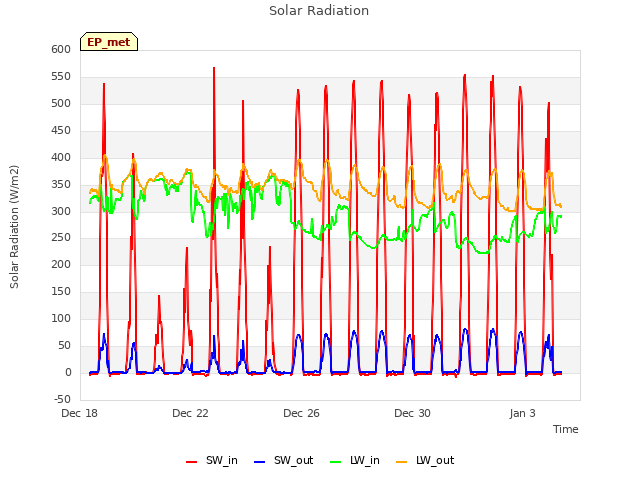Click the 550 y-axis label
The width and height of the screenshot is (640, 480).
pyautogui.click(x=61, y=77)
